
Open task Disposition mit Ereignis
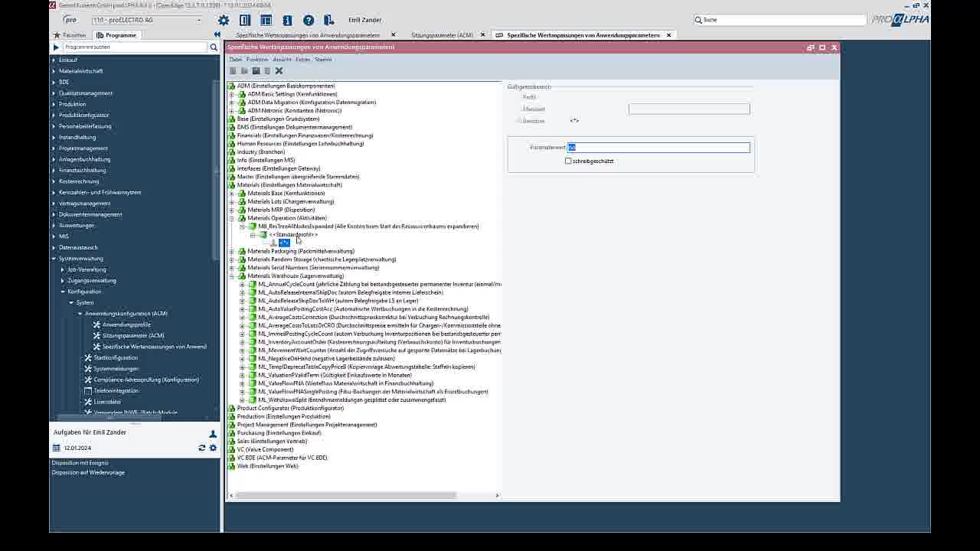80,463
